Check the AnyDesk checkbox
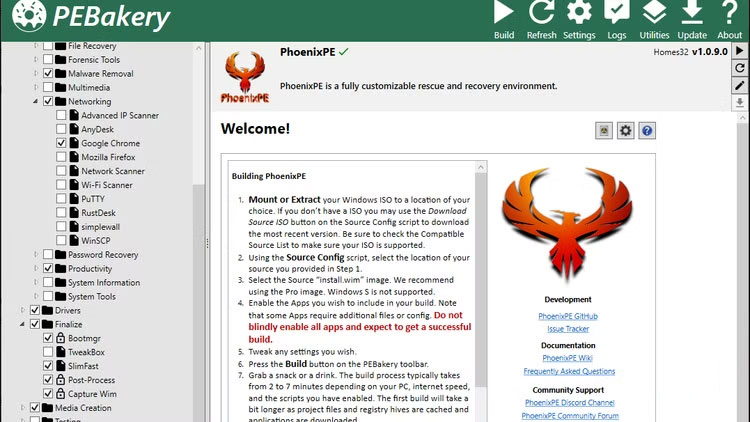 click(61, 129)
